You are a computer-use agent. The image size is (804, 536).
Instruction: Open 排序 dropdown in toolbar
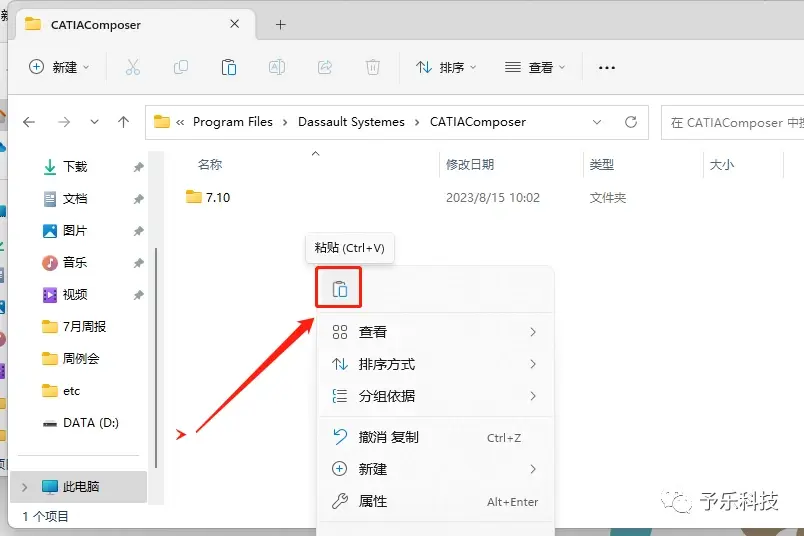[x=446, y=67]
